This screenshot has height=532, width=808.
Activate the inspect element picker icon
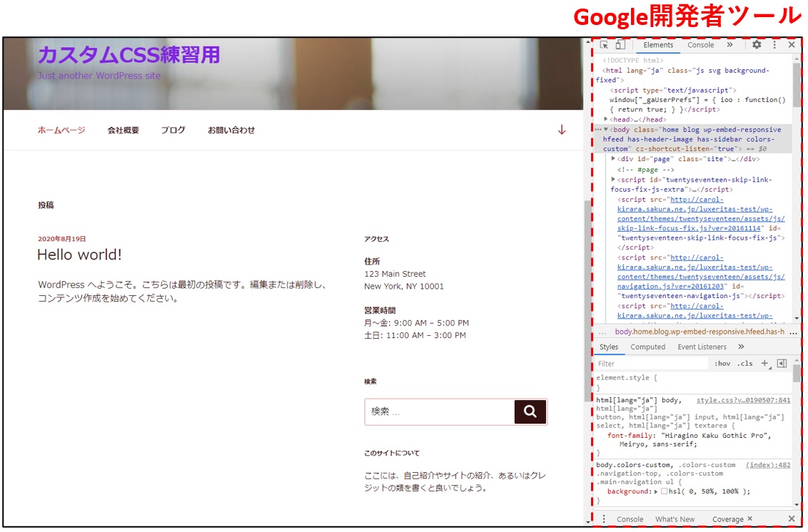coord(604,46)
